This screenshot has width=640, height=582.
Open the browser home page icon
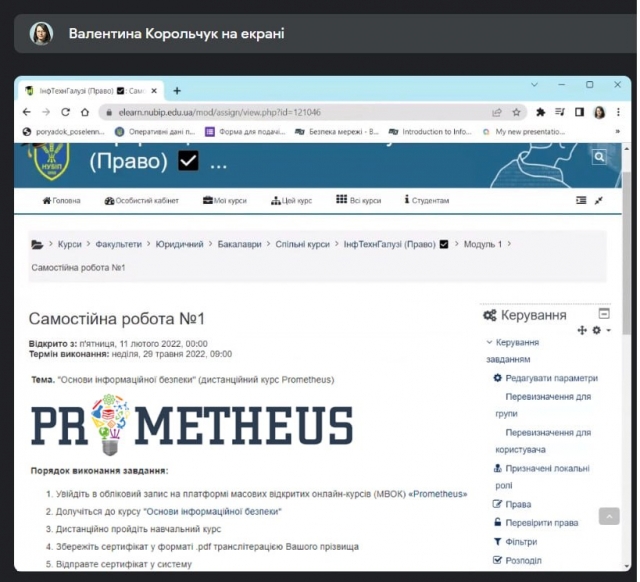(84, 112)
